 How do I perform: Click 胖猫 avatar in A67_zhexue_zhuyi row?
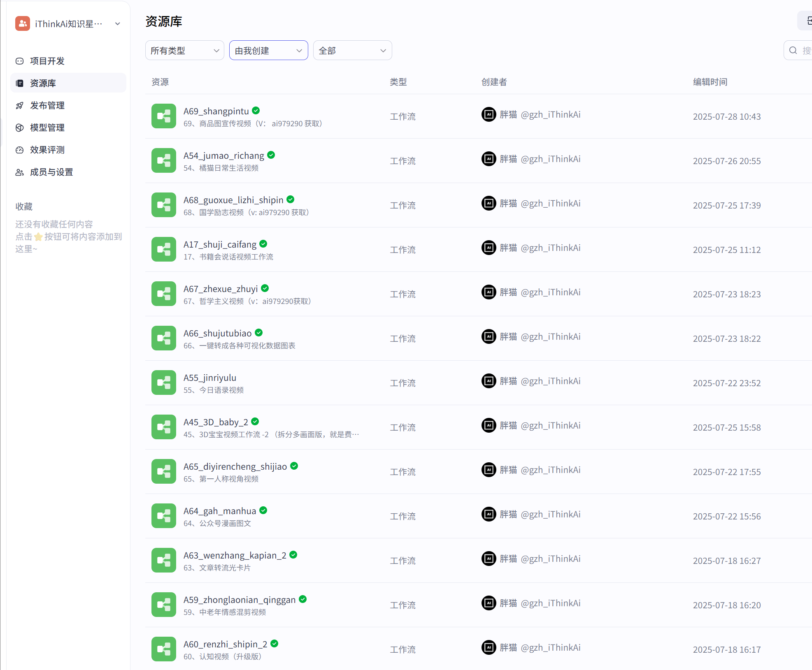[x=489, y=292]
